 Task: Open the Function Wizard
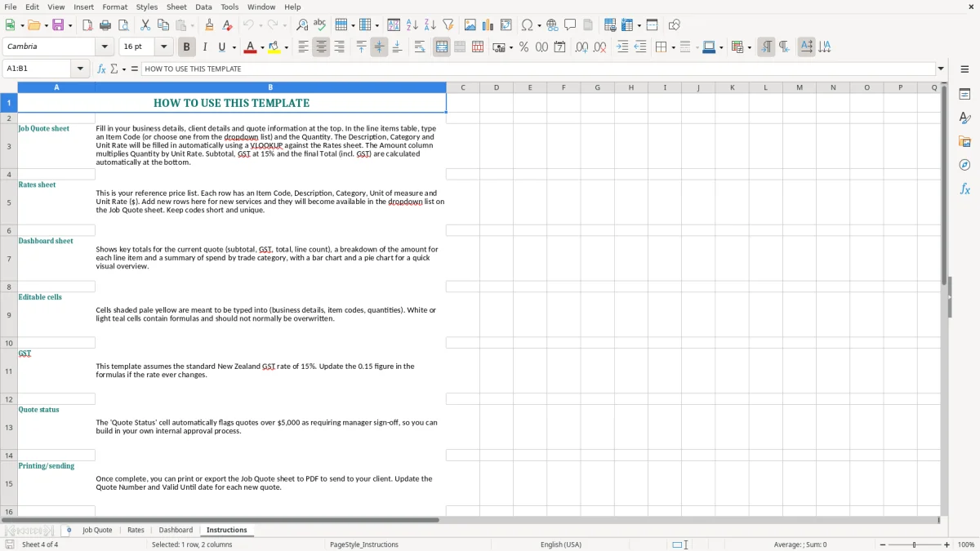[101, 69]
